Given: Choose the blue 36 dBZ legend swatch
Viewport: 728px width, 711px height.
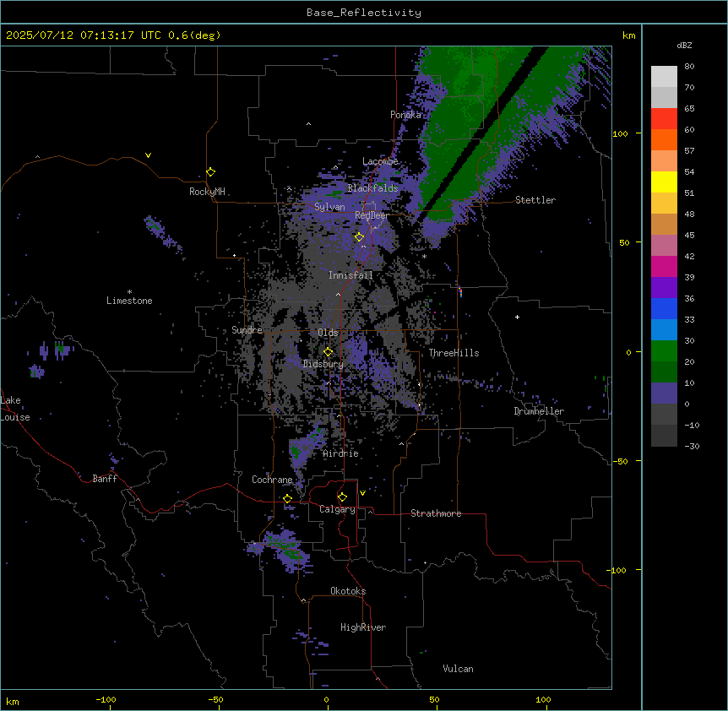Looking at the screenshot, I should (664, 308).
